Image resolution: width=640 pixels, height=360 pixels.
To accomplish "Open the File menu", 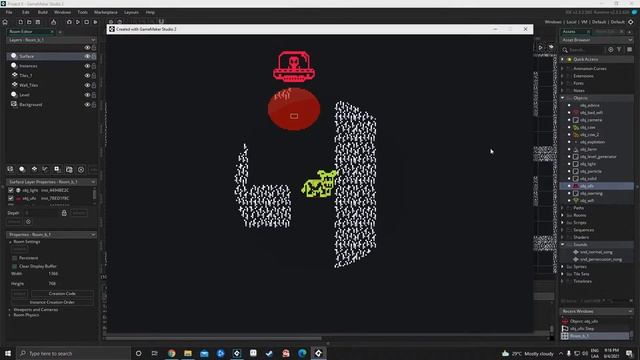I will [9, 12].
